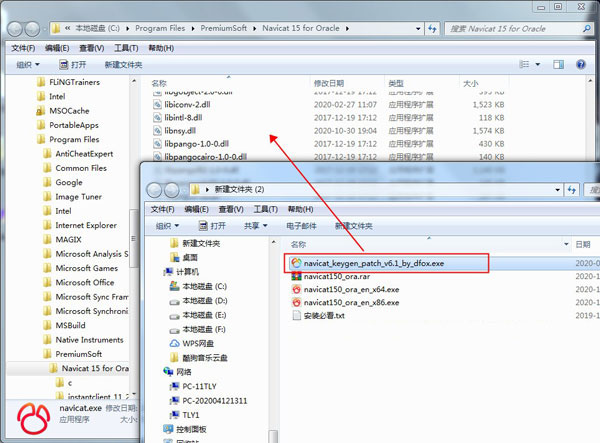Select PortableApps folder in tree
This screenshot has height=443, width=600.
(73, 125)
